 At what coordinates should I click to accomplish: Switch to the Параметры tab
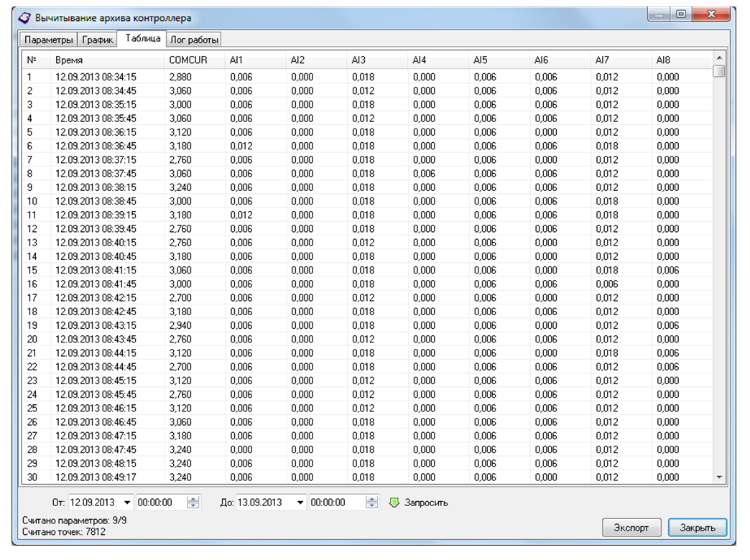[x=49, y=40]
